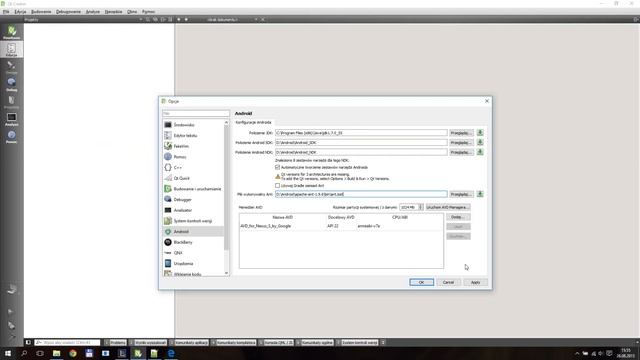Download Ant via the green arrow icon
640x360 pixels.
(480, 194)
